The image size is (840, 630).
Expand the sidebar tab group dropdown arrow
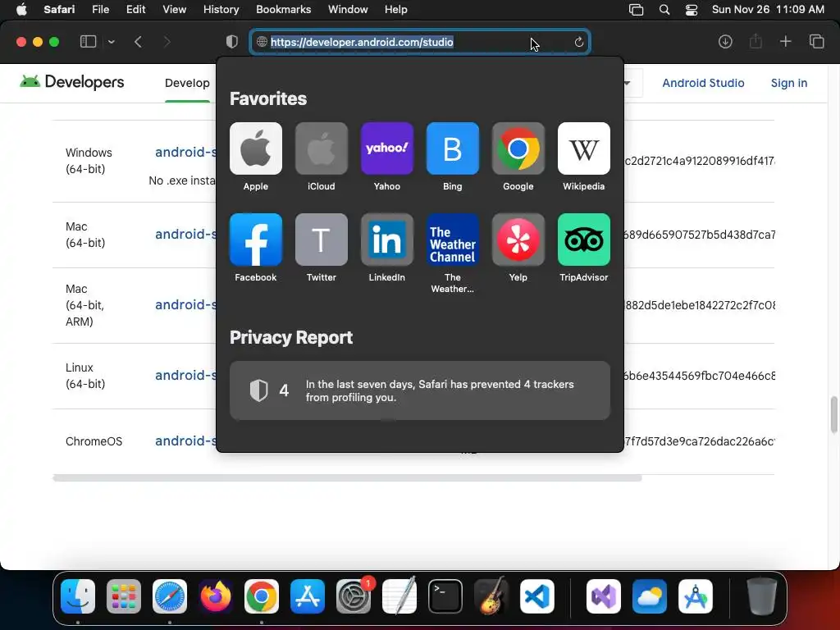(x=112, y=42)
